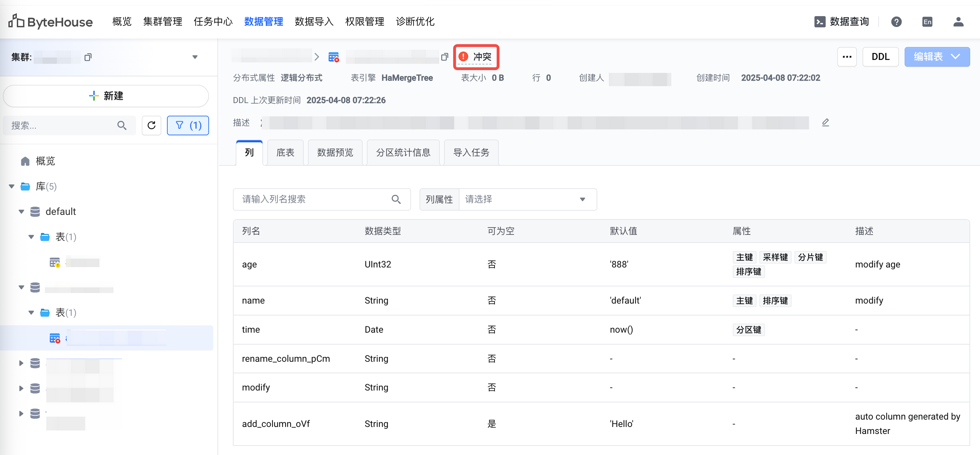Click the sidebar search magnifier icon
Image resolution: width=980 pixels, height=455 pixels.
[122, 125]
